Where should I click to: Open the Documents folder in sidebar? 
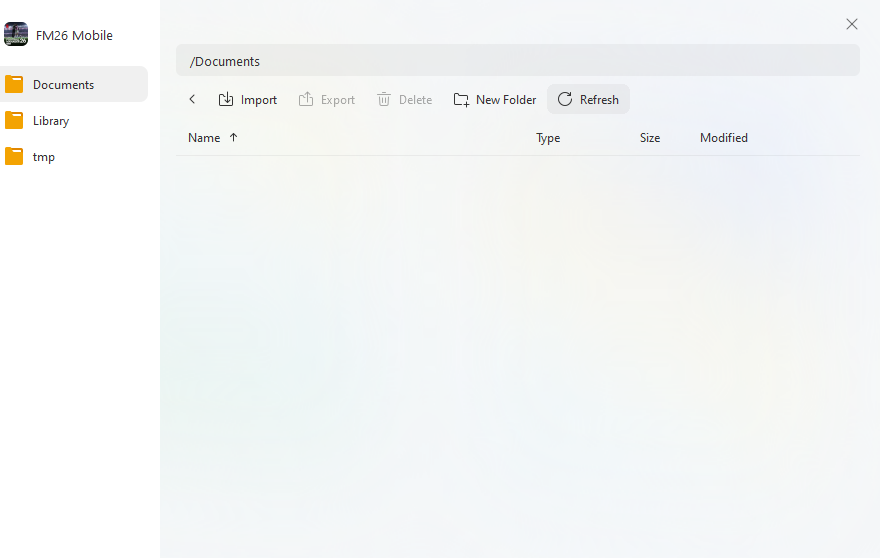pyautogui.click(x=74, y=84)
